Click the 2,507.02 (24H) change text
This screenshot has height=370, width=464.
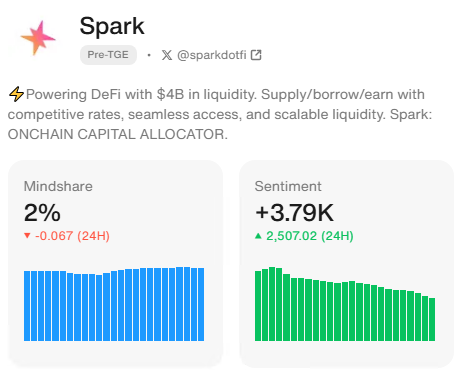pyautogui.click(x=310, y=236)
